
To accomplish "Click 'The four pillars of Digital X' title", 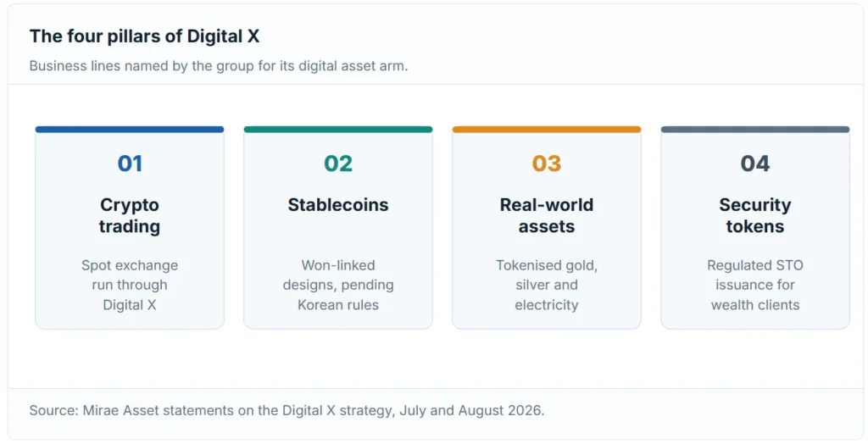I will point(144,36).
